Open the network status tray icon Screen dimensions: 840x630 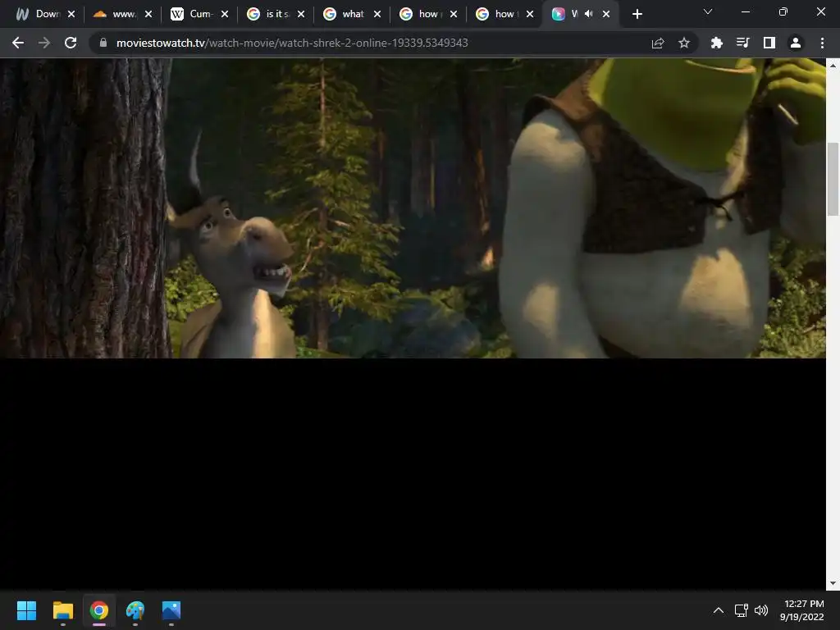(x=741, y=610)
